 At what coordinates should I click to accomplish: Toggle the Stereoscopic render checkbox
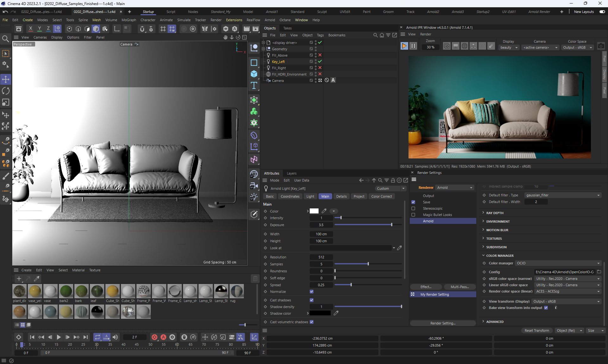pos(413,208)
